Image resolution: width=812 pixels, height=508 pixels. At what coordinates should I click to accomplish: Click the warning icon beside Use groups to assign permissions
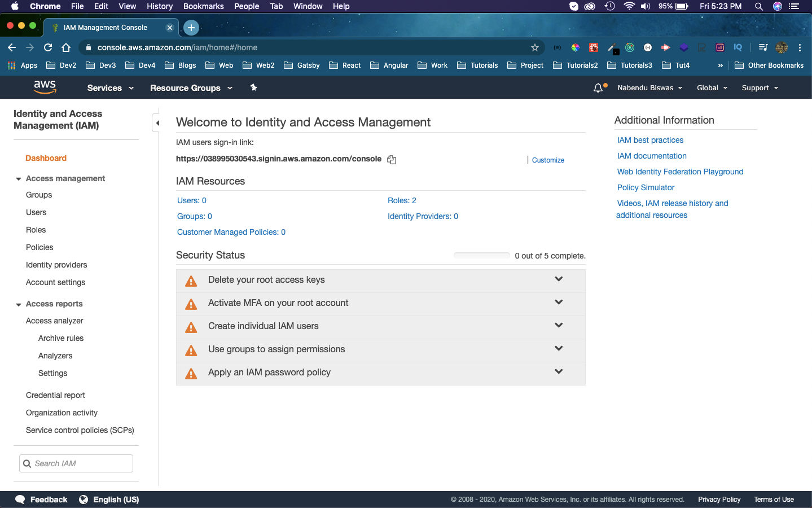[x=191, y=351]
